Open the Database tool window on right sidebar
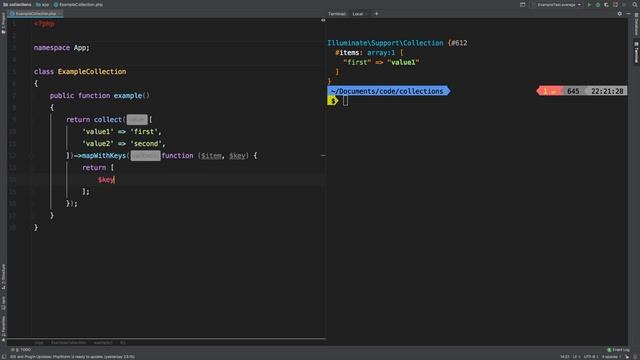640x360 pixels. click(636, 24)
